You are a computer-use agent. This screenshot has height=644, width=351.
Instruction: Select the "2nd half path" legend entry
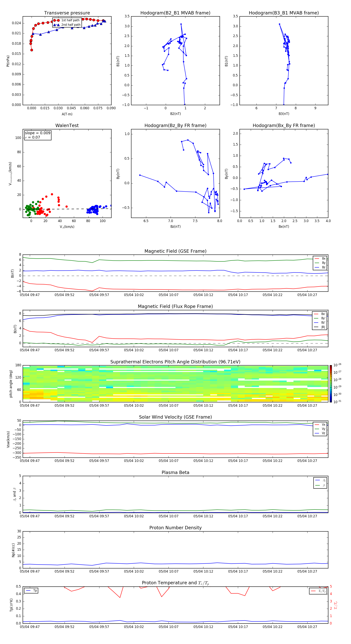[67, 25]
